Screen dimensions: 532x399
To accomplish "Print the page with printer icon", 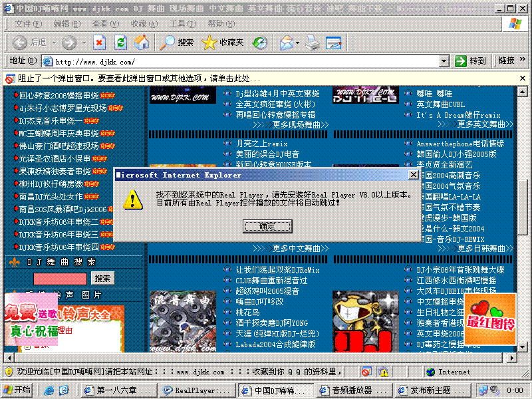I will [313, 43].
